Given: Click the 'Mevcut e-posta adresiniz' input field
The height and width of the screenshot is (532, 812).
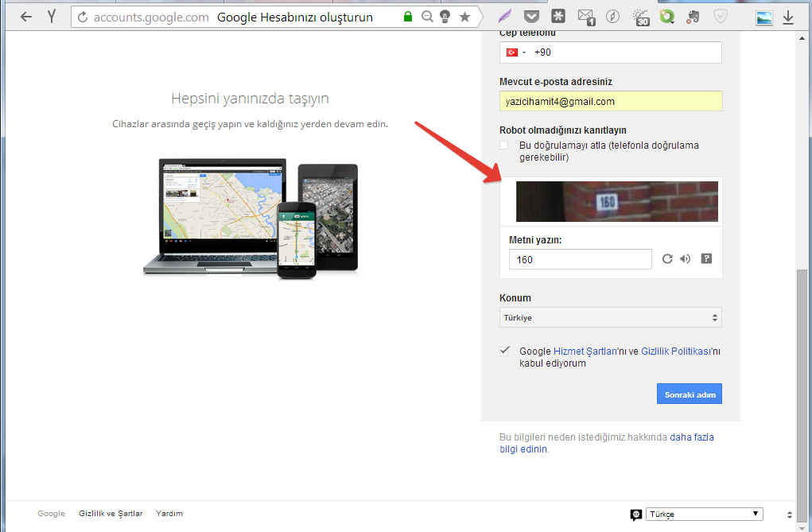Looking at the screenshot, I should point(610,102).
